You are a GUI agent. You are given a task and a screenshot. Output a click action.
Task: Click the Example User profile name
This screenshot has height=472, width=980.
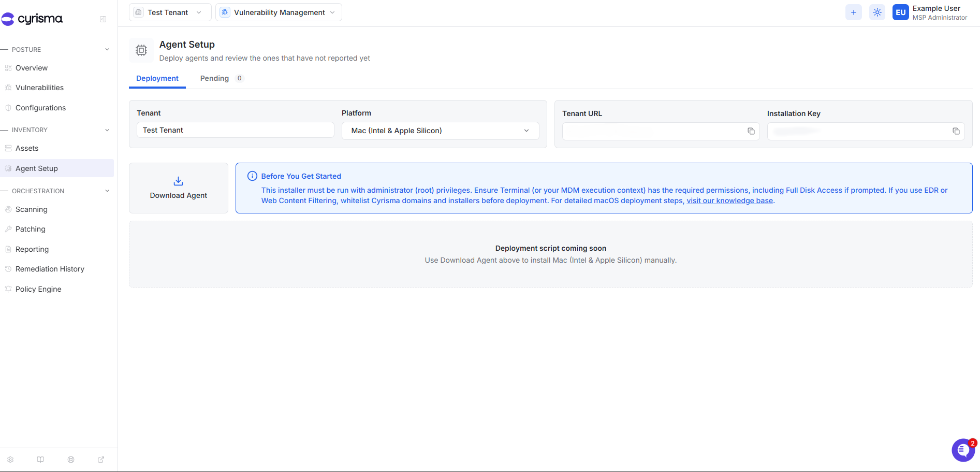click(936, 8)
